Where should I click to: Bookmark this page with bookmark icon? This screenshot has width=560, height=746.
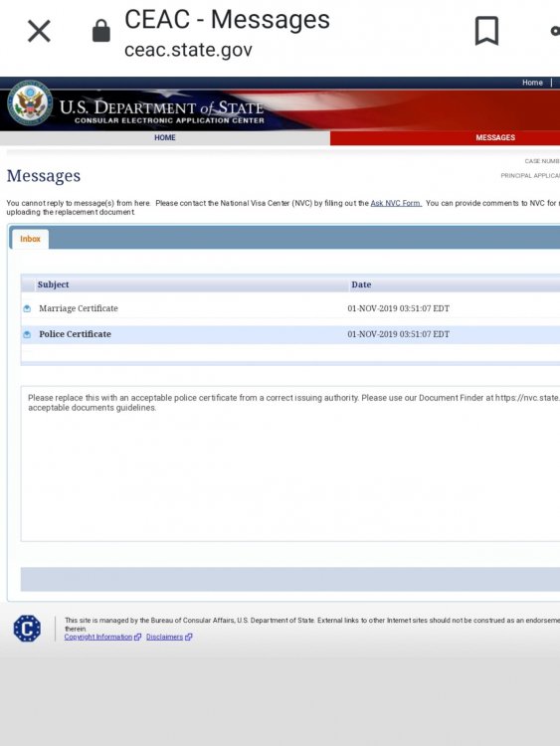pos(486,32)
